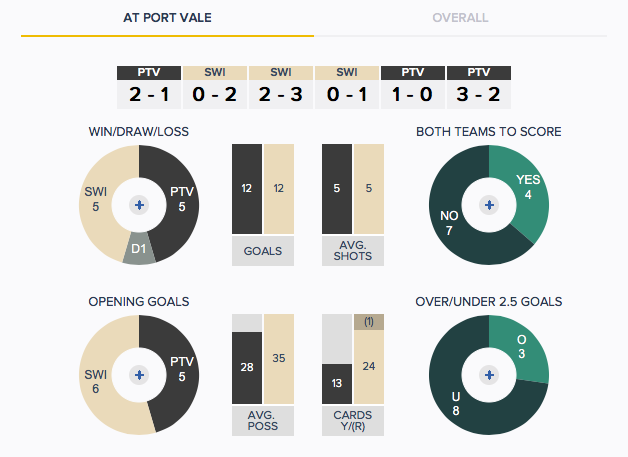Open the PTV 2 - 1 match result
Image resolution: width=628 pixels, height=457 pixels.
coord(149,87)
